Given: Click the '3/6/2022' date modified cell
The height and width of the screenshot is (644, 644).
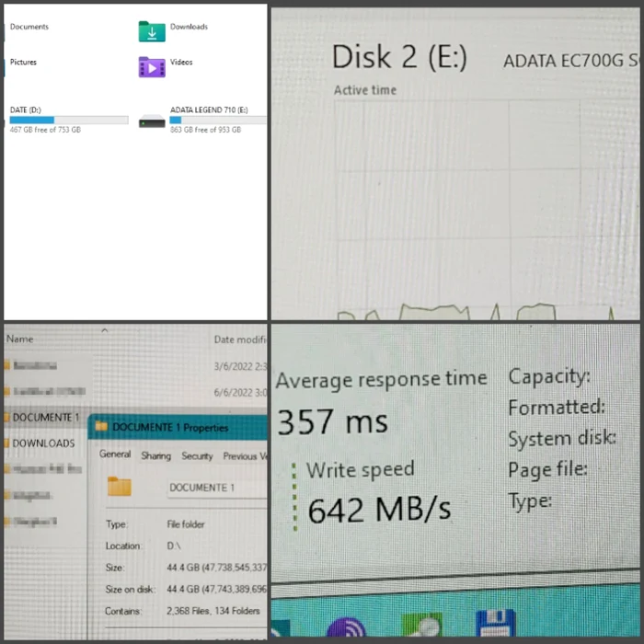Looking at the screenshot, I should pos(240,366).
